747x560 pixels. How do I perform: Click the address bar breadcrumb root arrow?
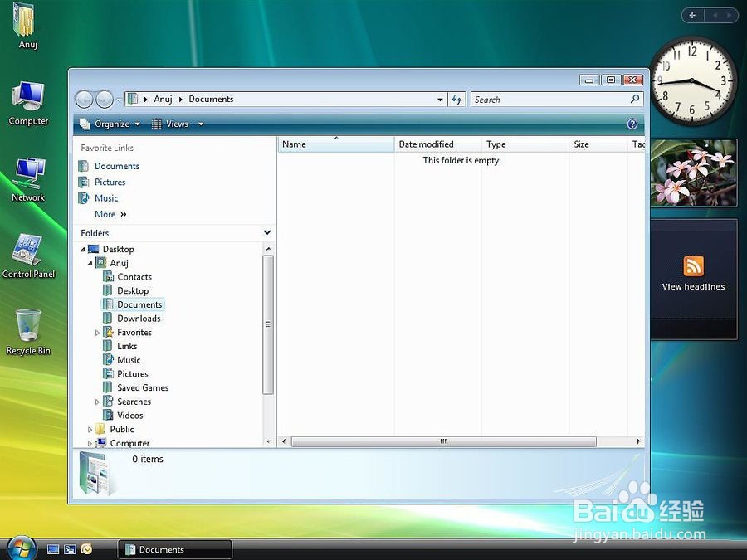[x=145, y=100]
